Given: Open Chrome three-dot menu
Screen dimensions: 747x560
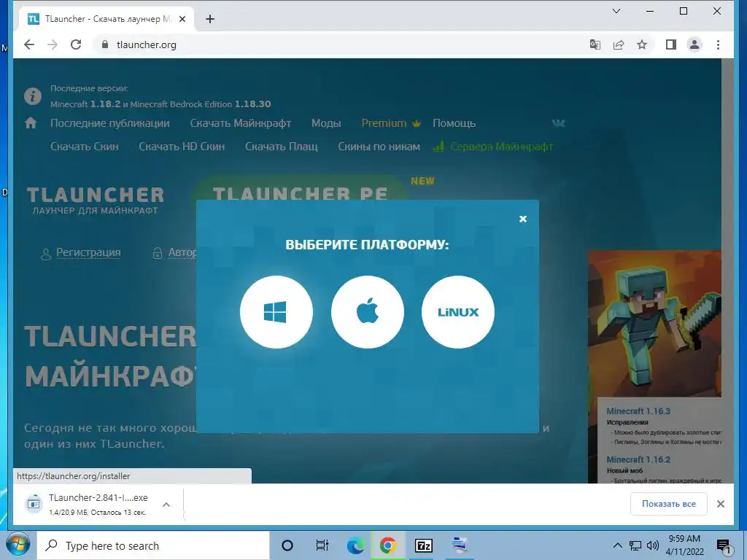Looking at the screenshot, I should click(x=718, y=44).
